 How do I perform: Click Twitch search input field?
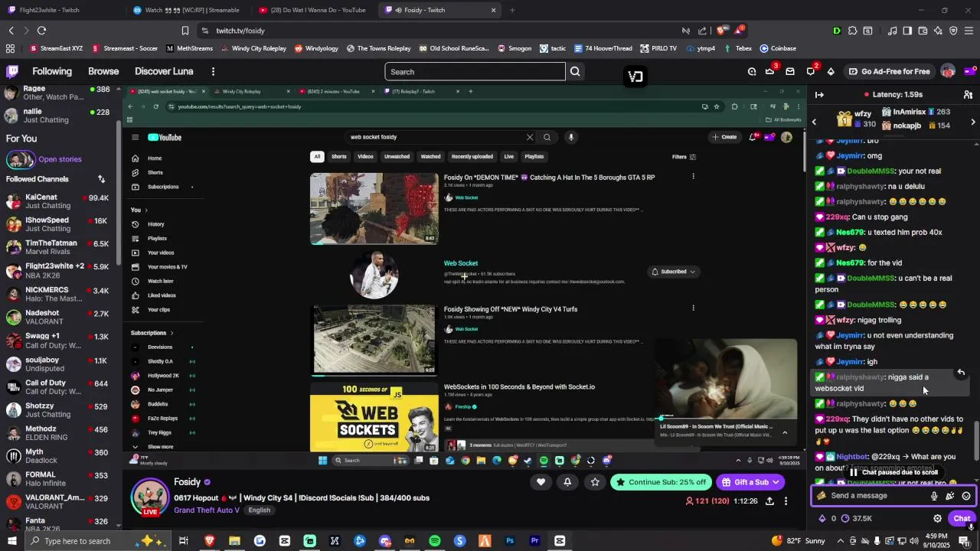(475, 72)
